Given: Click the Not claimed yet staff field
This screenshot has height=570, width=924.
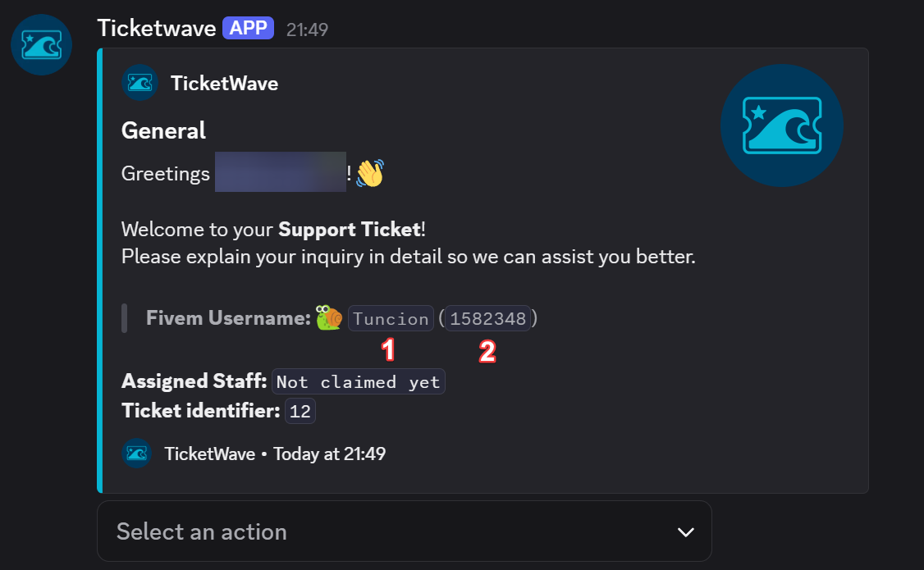Looking at the screenshot, I should click(359, 381).
